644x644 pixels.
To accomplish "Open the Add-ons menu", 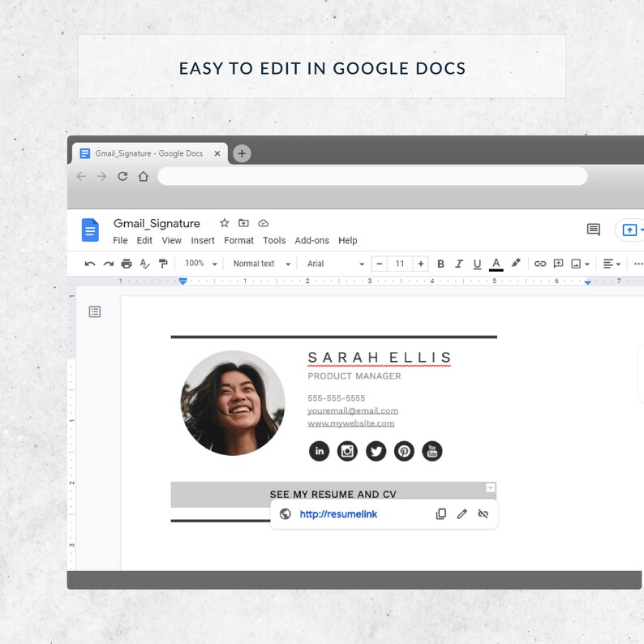I will [311, 240].
